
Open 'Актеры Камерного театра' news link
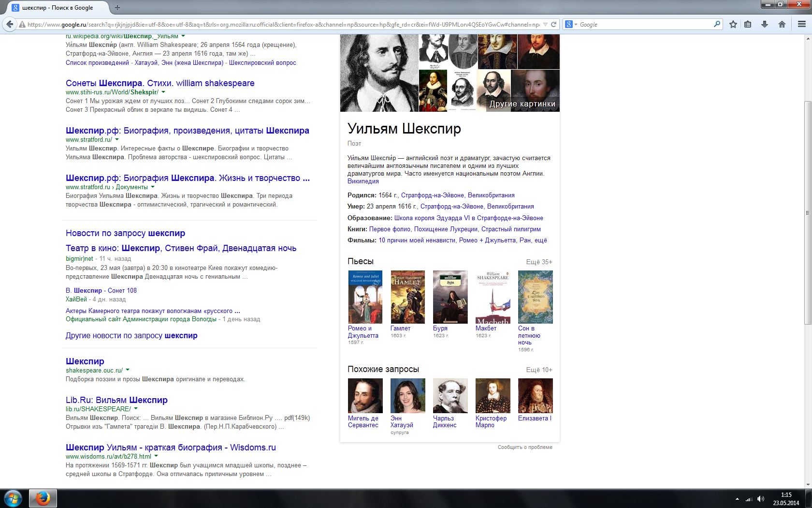click(x=153, y=311)
